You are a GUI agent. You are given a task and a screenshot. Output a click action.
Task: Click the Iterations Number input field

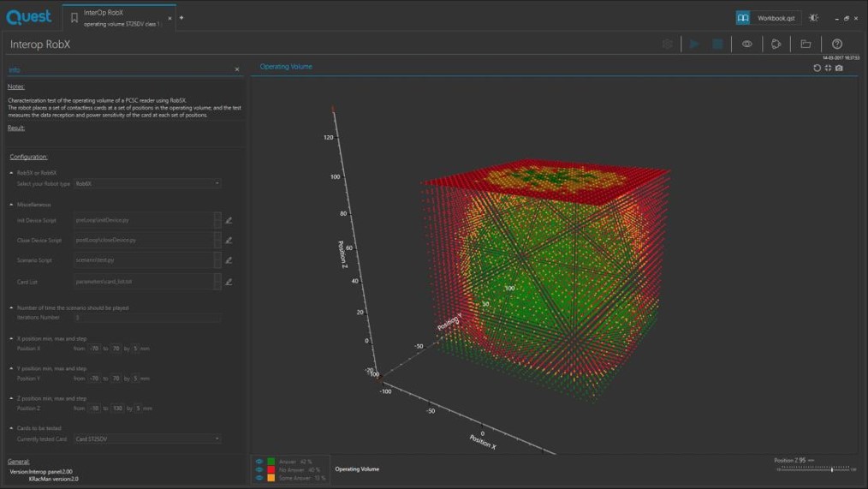147,317
